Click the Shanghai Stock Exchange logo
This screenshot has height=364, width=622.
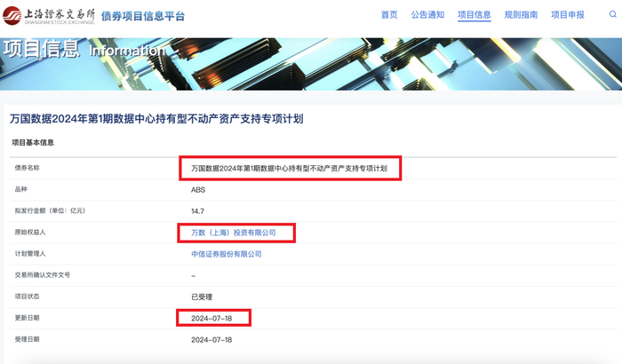coord(49,16)
